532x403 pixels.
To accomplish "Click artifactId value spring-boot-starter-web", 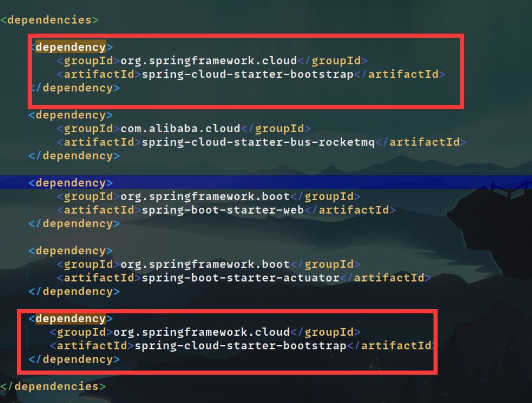I will pyautogui.click(x=223, y=210).
